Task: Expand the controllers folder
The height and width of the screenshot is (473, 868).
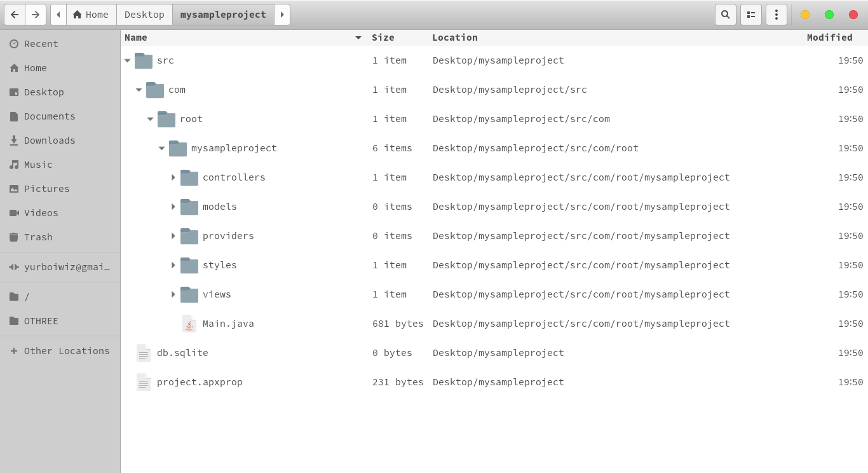Action: click(173, 177)
